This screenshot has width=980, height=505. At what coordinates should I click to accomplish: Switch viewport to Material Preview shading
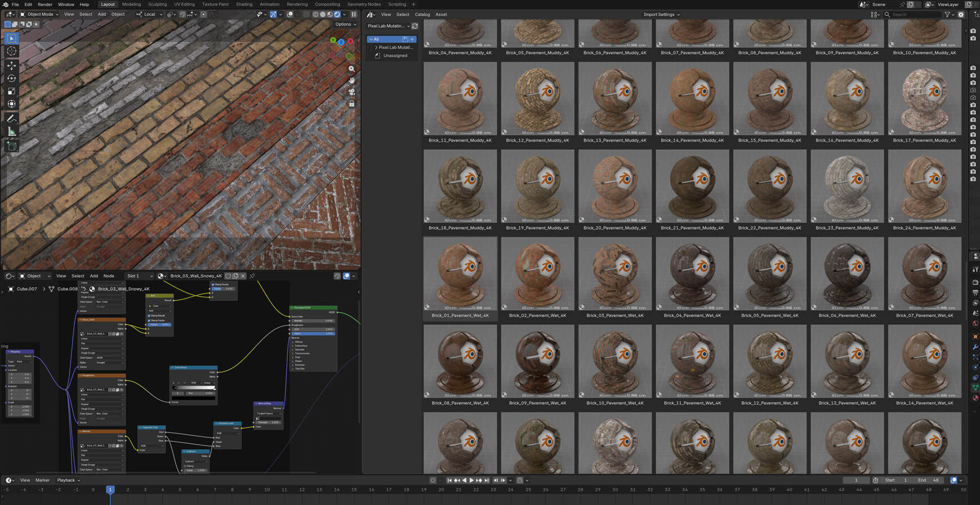click(330, 15)
